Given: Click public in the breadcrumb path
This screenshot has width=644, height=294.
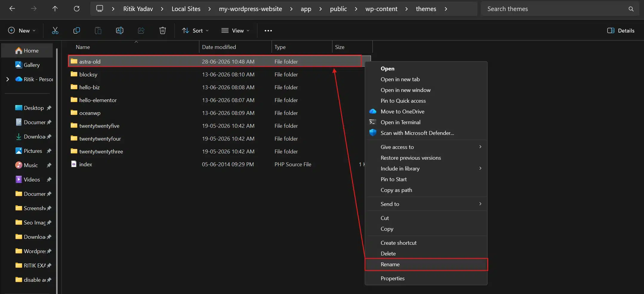Looking at the screenshot, I should [338, 9].
